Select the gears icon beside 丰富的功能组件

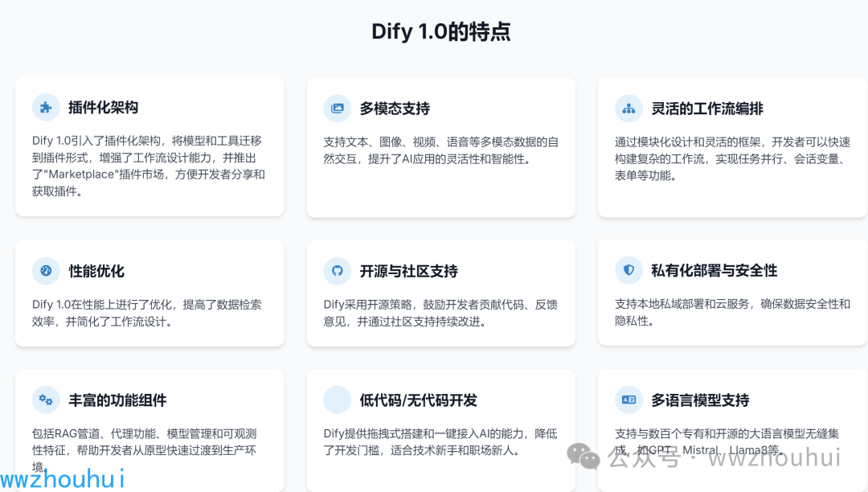coord(46,400)
